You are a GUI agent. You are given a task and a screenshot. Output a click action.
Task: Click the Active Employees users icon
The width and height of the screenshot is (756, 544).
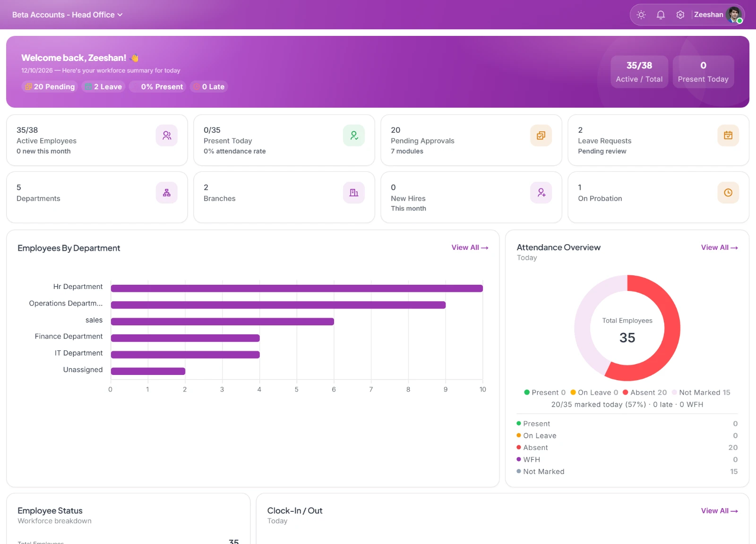(x=167, y=136)
